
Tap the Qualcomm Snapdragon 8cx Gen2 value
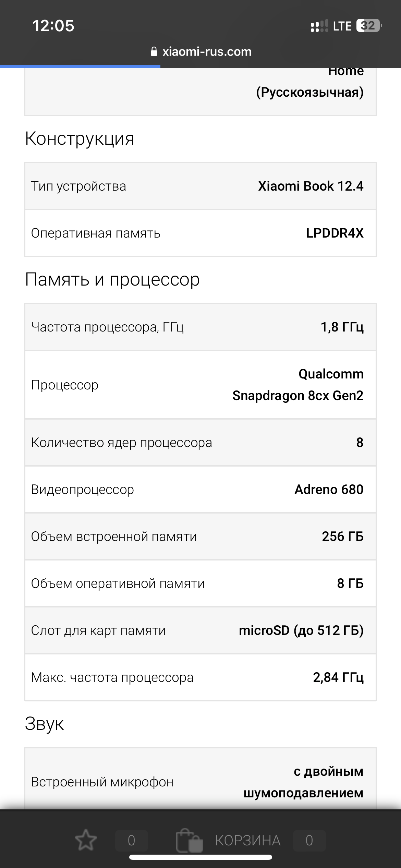point(297,385)
